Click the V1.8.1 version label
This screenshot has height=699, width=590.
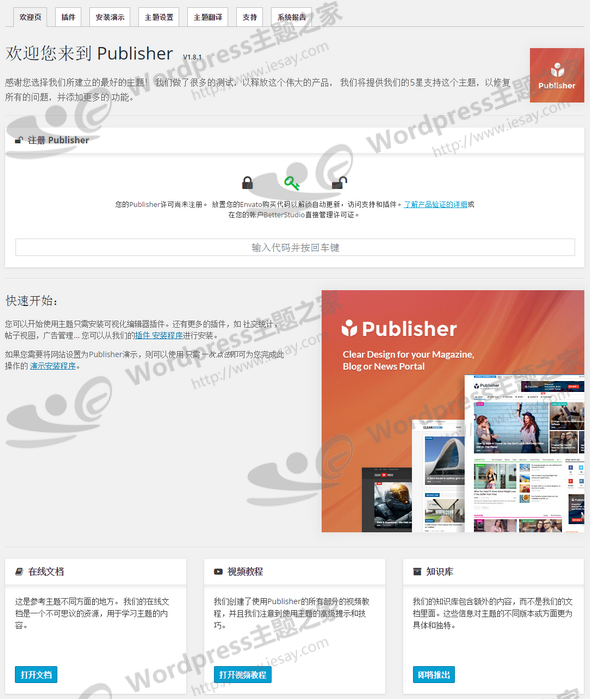(192, 57)
